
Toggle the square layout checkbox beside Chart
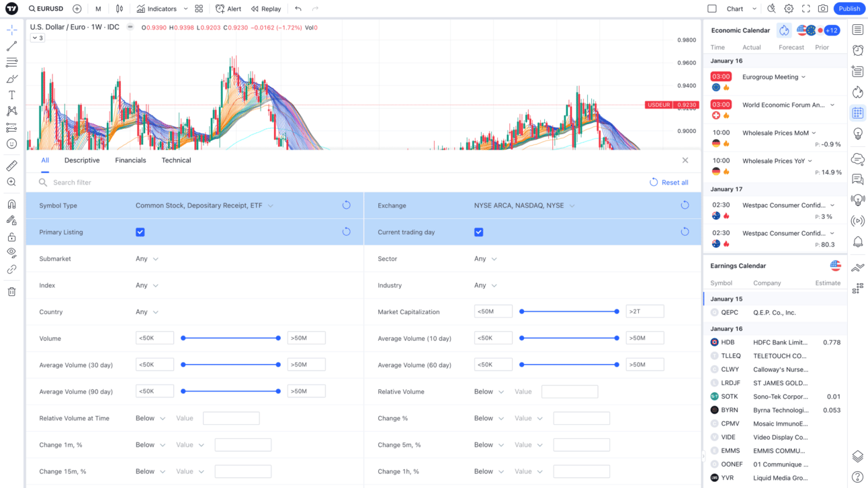(x=712, y=9)
